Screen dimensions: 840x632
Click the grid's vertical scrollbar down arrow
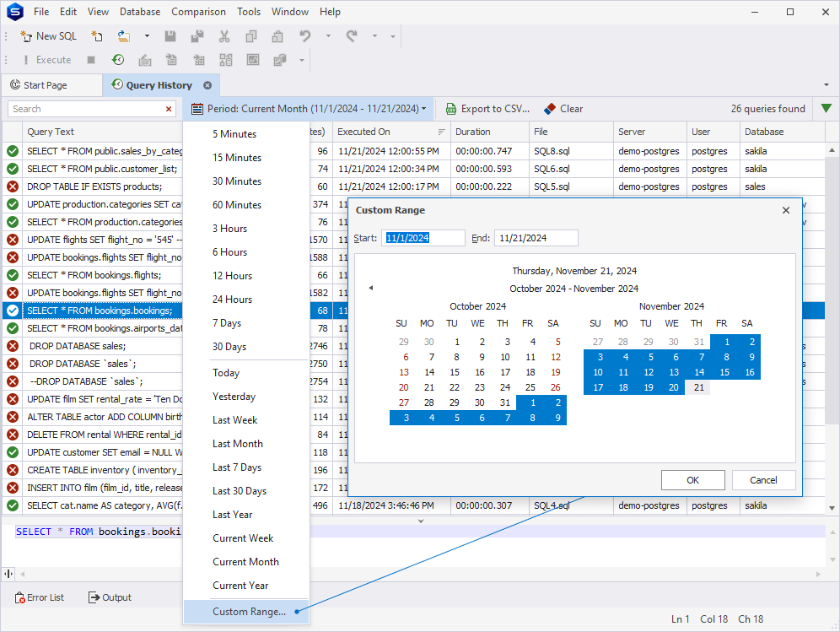[x=832, y=508]
